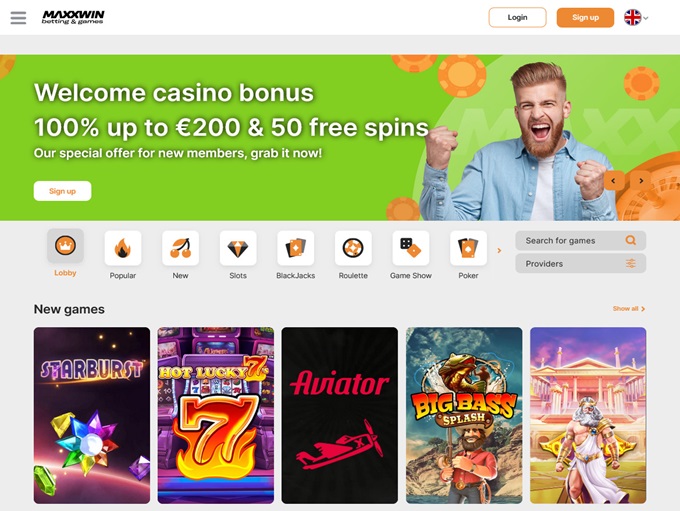Image resolution: width=680 pixels, height=511 pixels.
Task: Click the search magnifier icon
Action: 631,240
